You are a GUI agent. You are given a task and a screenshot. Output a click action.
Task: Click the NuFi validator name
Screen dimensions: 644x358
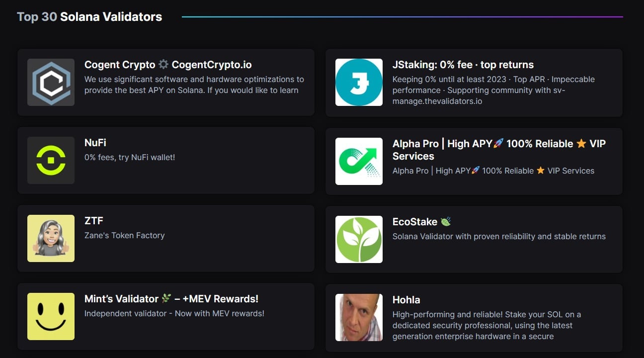pos(95,143)
